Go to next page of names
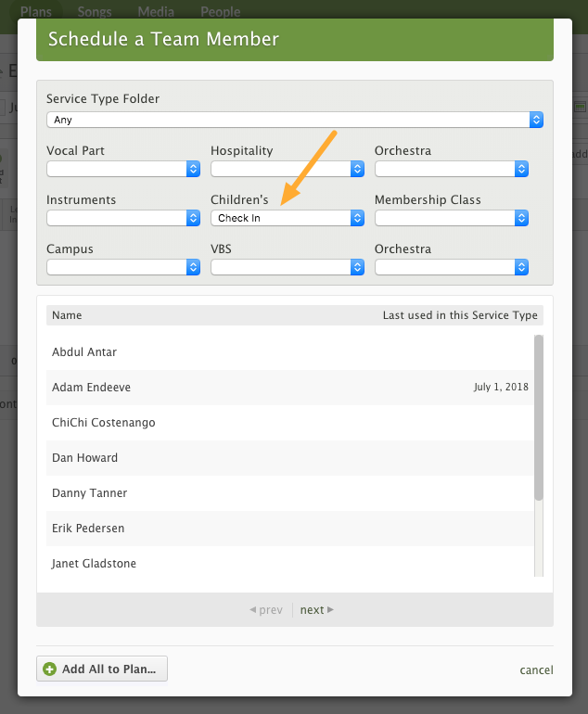The width and height of the screenshot is (588, 714). click(317, 610)
